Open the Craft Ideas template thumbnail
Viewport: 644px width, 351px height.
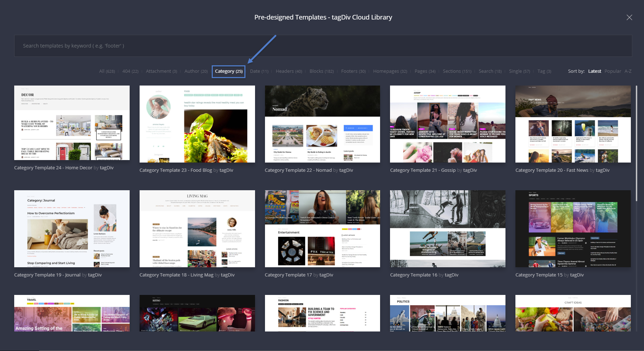coord(573,313)
